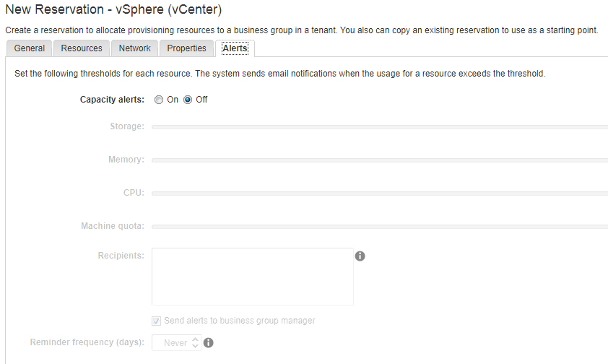Image resolution: width=608 pixels, height=364 pixels.
Task: Click the Machine quota threshold slider
Action: 379,226
